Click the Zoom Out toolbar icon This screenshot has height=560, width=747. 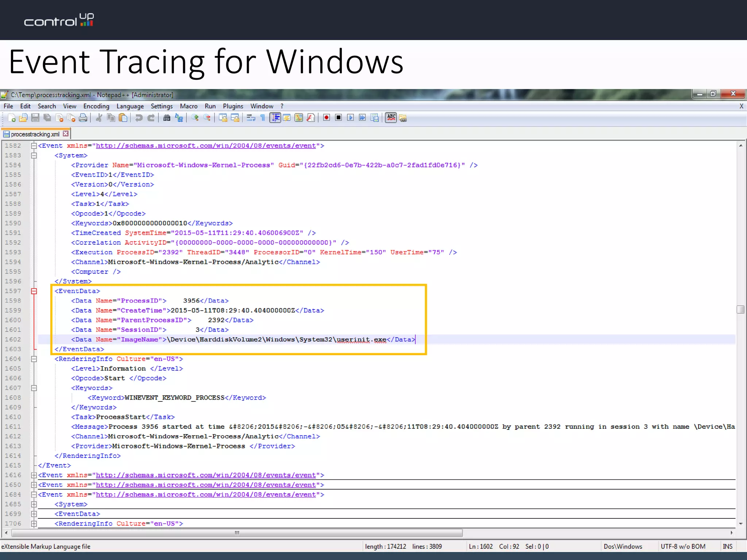click(x=207, y=118)
